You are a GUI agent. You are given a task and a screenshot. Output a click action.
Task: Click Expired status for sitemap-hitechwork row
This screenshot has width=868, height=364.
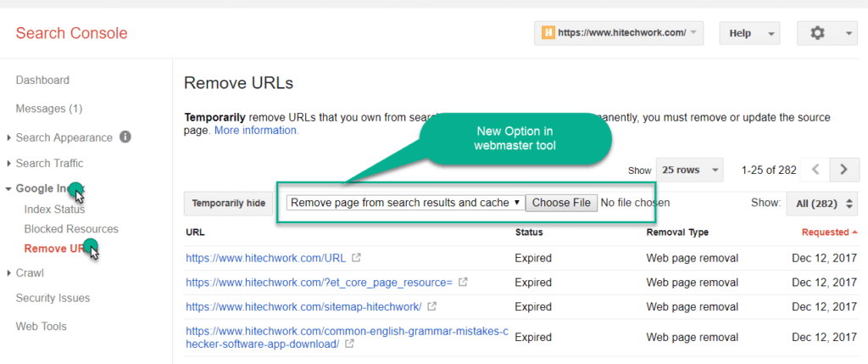(533, 306)
